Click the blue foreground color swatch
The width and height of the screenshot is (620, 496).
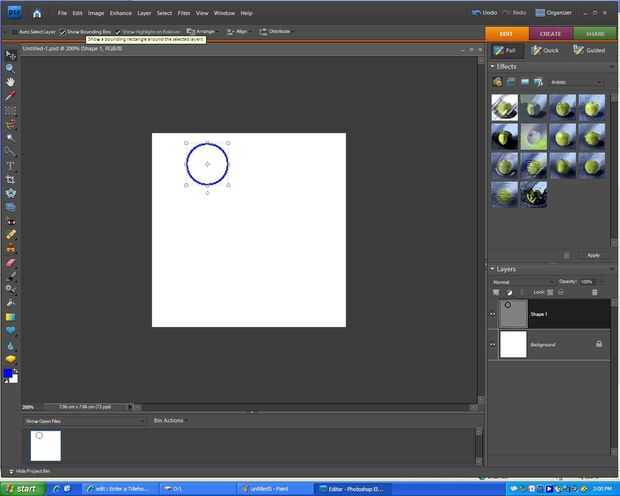click(8, 373)
